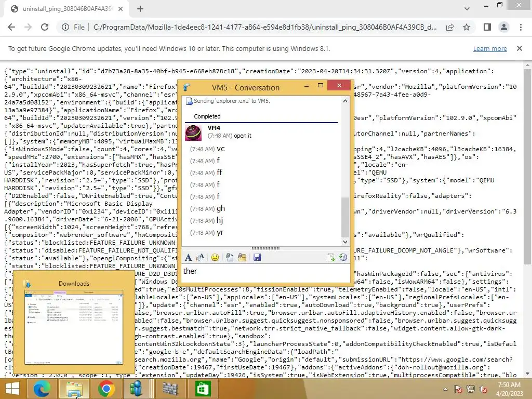532x399 pixels.
Task: Save the conversation with the floppy disk icon
Action: tap(257, 258)
